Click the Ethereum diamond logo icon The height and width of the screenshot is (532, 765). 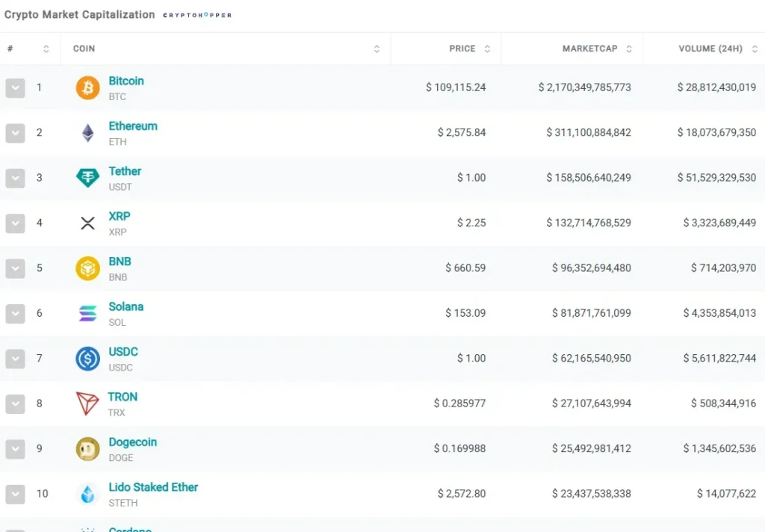[87, 133]
